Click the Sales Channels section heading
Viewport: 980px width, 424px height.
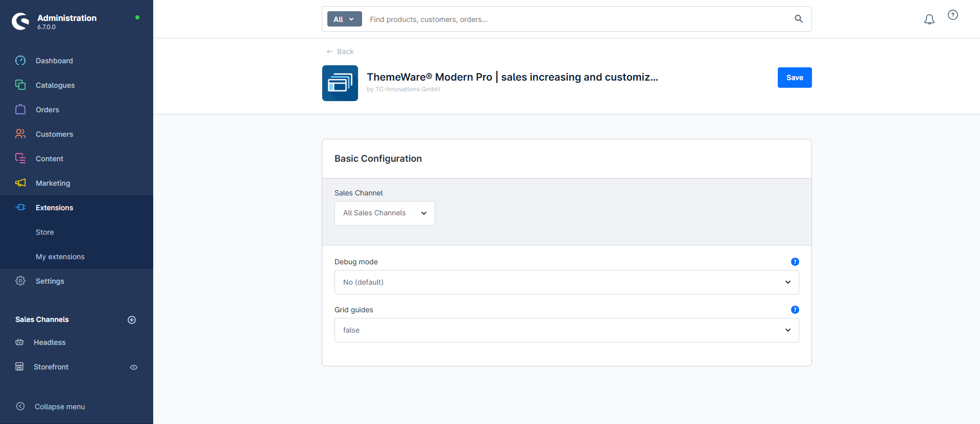pos(42,319)
